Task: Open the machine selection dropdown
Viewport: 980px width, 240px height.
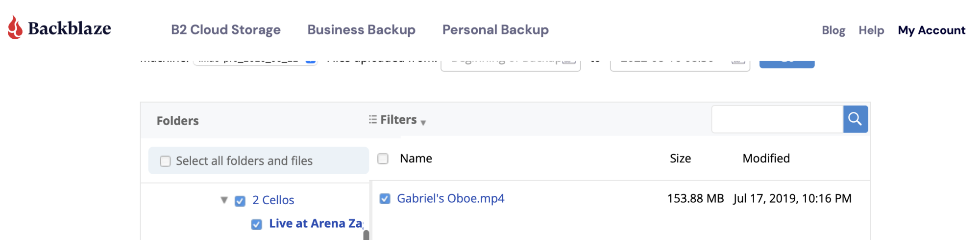Action: point(255,60)
